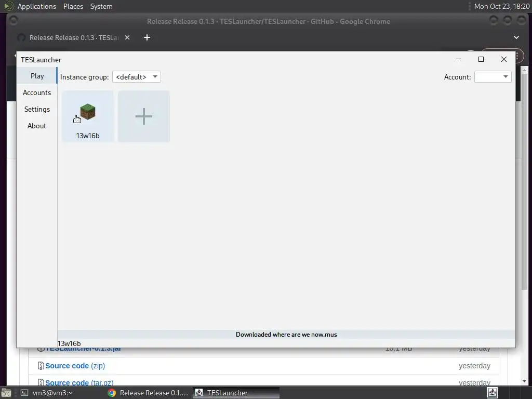Switch to vm3@vm3 terminal in taskbar
This screenshot has width=532, height=399.
pos(47,393)
